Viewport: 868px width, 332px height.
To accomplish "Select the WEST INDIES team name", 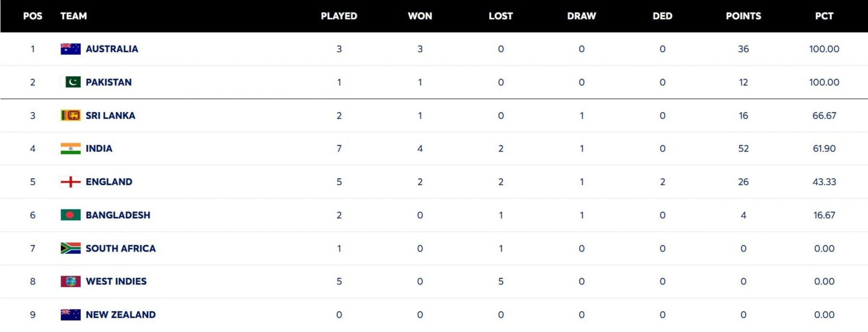I will click(x=116, y=281).
